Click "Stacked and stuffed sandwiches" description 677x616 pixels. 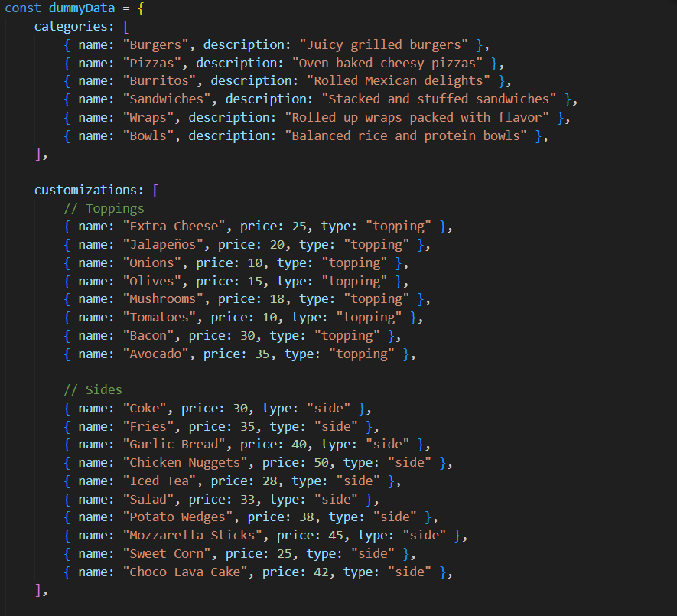pos(438,99)
